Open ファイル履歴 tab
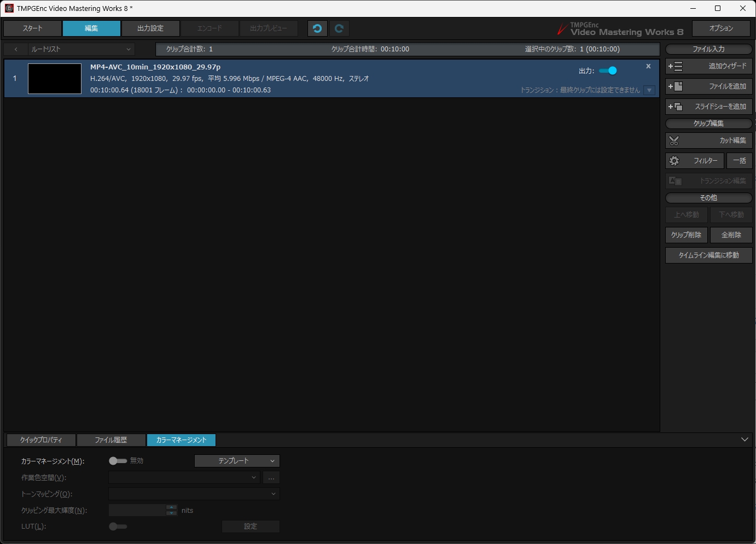This screenshot has width=756, height=544. 111,440
